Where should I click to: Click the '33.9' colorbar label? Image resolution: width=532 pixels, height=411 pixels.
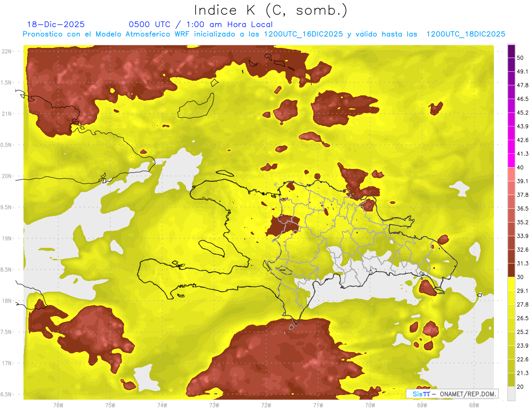(523, 236)
